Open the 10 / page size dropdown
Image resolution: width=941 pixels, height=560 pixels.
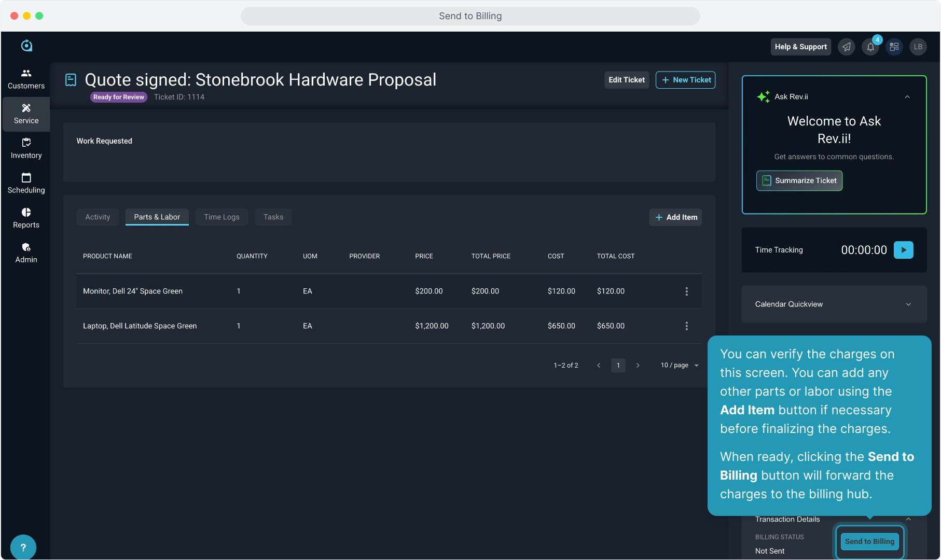(x=680, y=366)
